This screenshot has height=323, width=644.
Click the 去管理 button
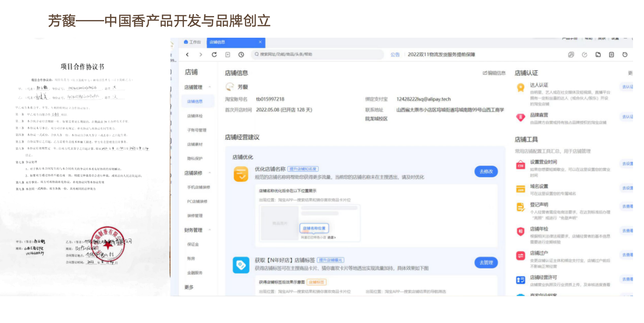tap(486, 262)
